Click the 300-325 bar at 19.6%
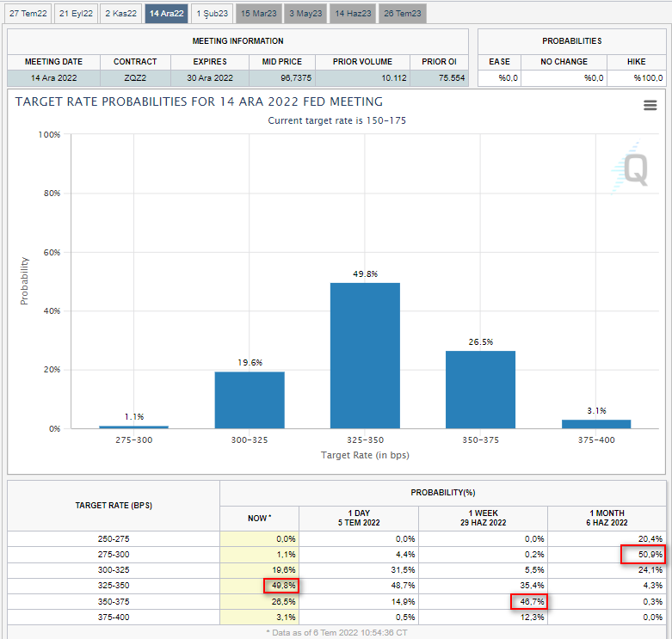Image resolution: width=672 pixels, height=639 pixels. [250, 400]
